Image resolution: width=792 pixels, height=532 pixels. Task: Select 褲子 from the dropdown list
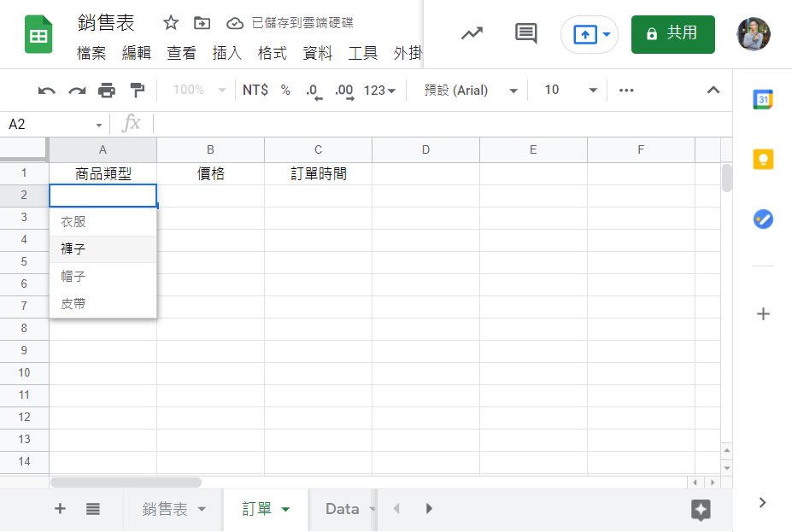103,248
